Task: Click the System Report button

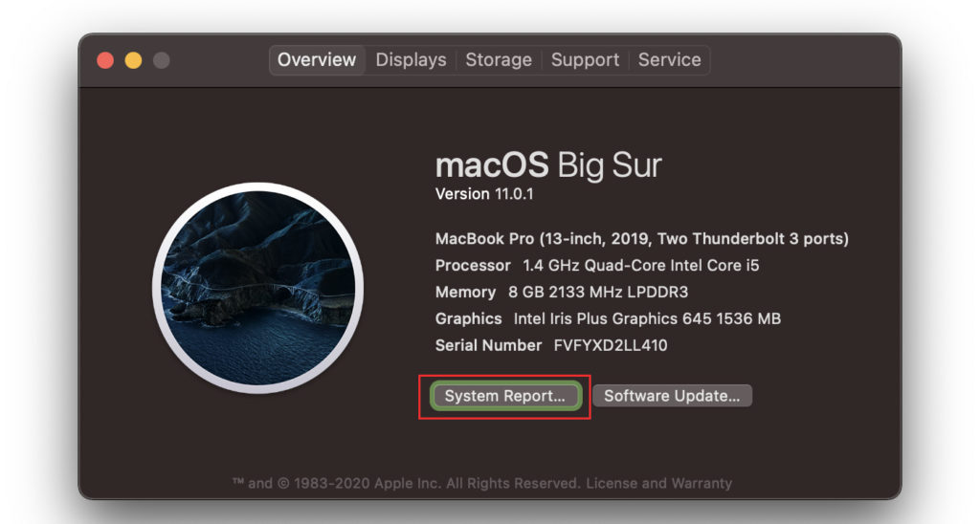Action: 504,396
